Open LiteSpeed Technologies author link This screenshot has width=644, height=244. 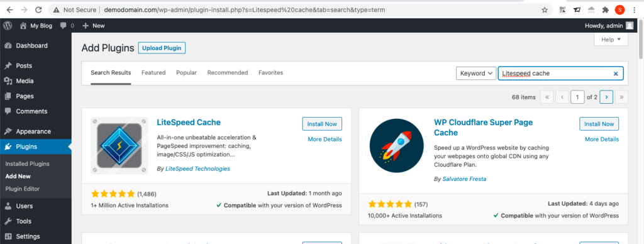coord(197,169)
